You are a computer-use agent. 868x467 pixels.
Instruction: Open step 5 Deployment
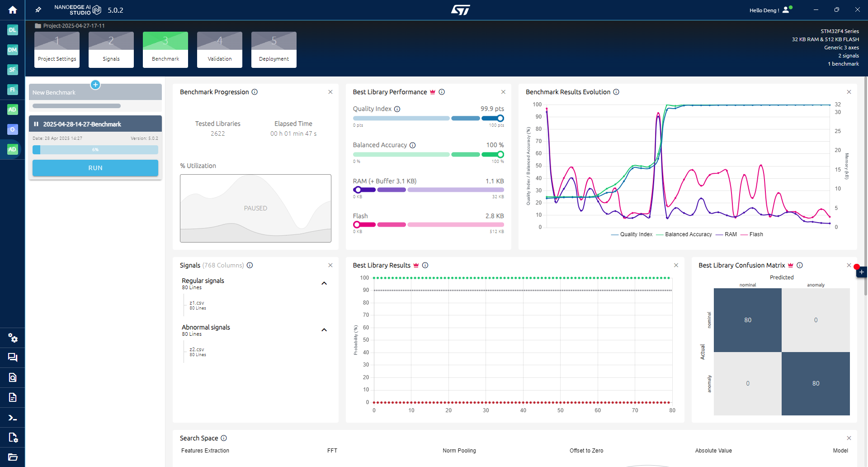pyautogui.click(x=274, y=50)
